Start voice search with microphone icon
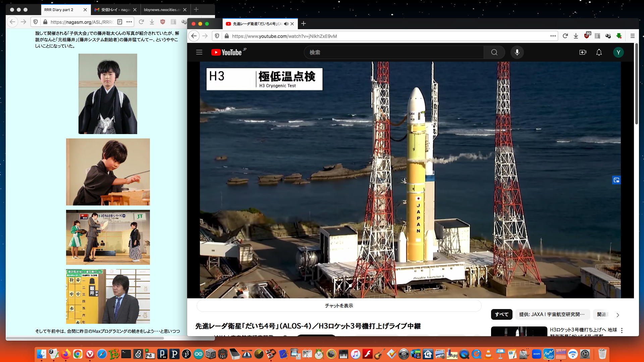The width and height of the screenshot is (644, 362). tap(517, 52)
